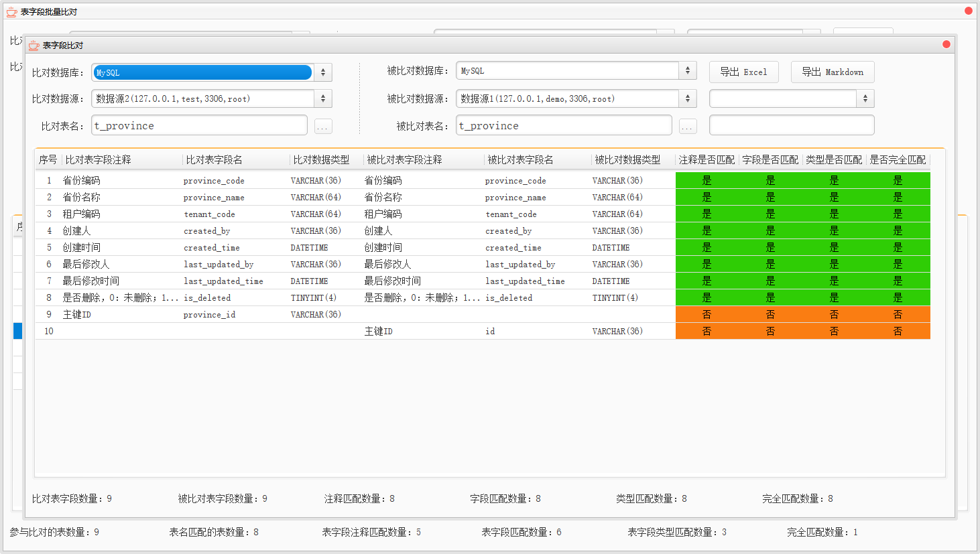Screen dimensions: 980x554
Task: Click the red close dot of 表字段批量比对 window
Action: (969, 11)
